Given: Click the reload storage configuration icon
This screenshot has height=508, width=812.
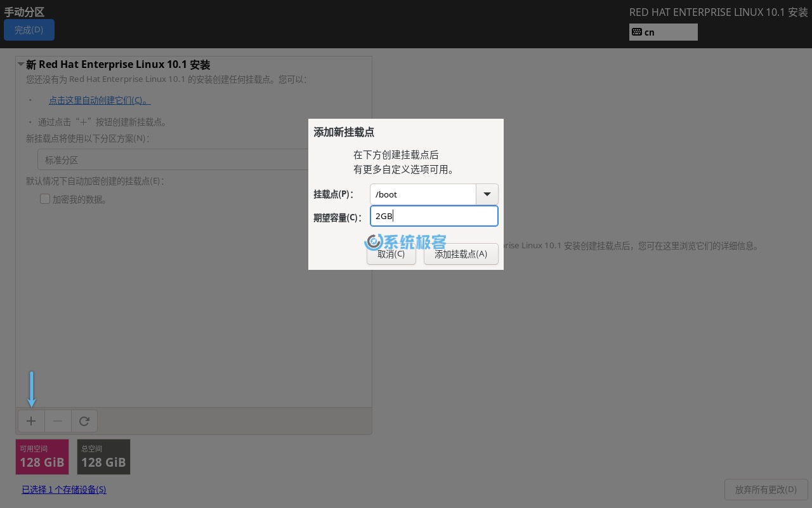Looking at the screenshot, I should [x=84, y=421].
